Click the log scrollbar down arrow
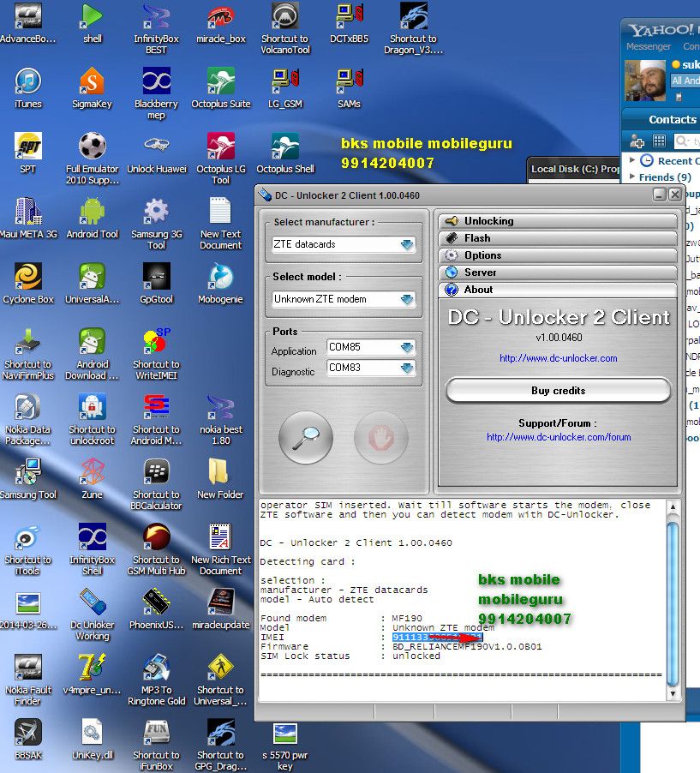 click(673, 694)
